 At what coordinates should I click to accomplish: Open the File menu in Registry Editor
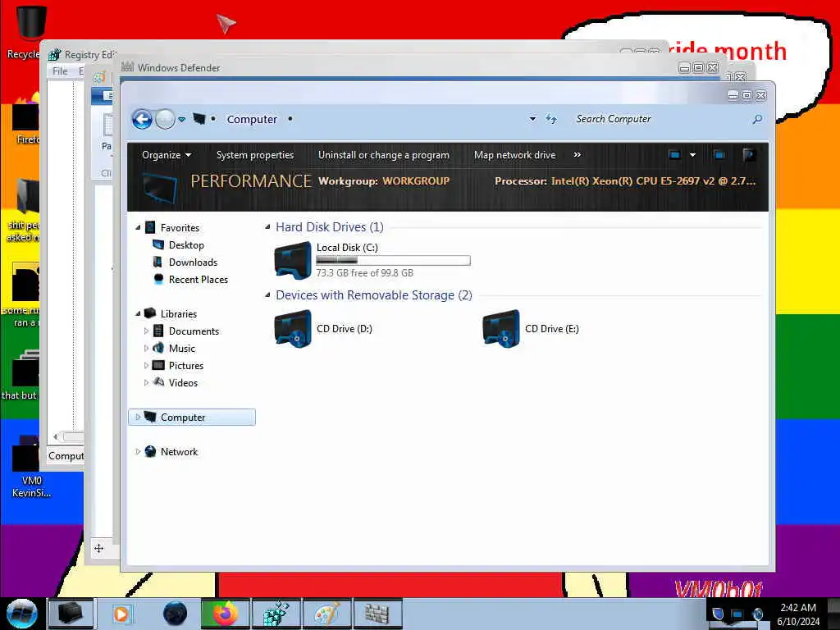point(60,71)
